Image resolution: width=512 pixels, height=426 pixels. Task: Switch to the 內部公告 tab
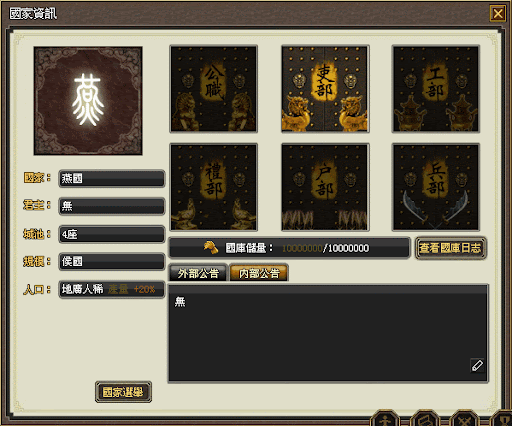point(259,273)
